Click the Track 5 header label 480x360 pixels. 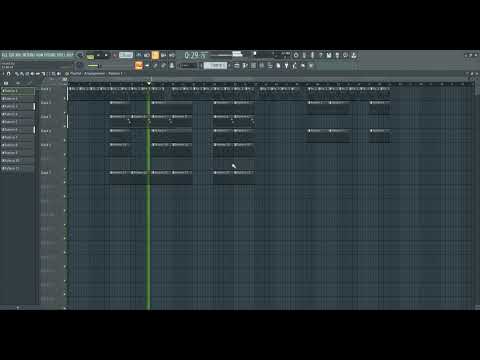pyautogui.click(x=46, y=145)
